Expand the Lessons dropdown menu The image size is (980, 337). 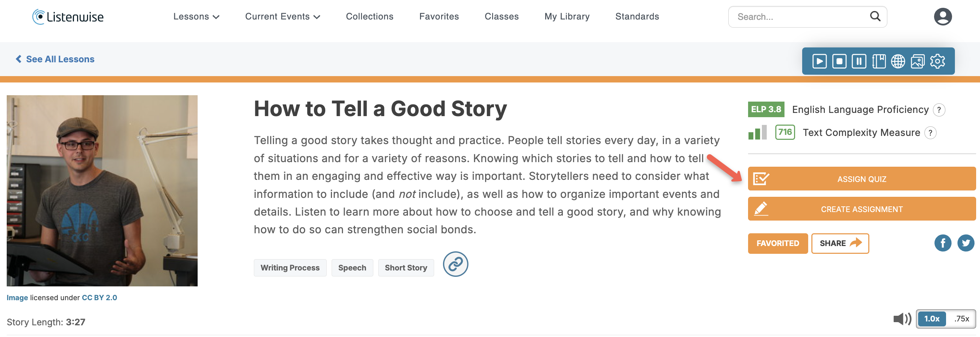[196, 17]
